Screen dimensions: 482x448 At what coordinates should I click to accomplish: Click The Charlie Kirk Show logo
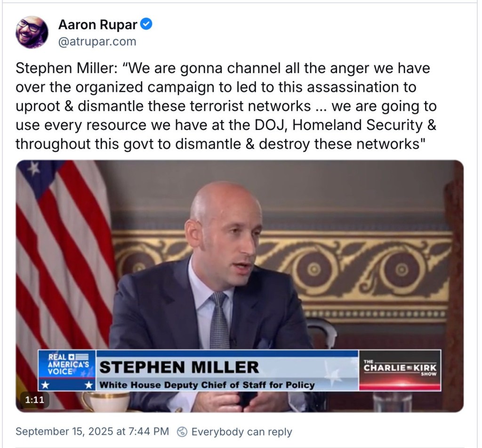(x=400, y=370)
